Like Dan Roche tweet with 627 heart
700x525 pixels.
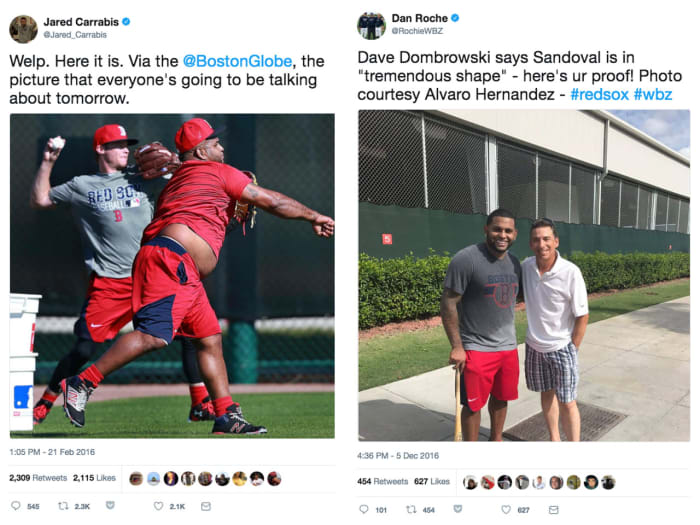pyautogui.click(x=506, y=509)
